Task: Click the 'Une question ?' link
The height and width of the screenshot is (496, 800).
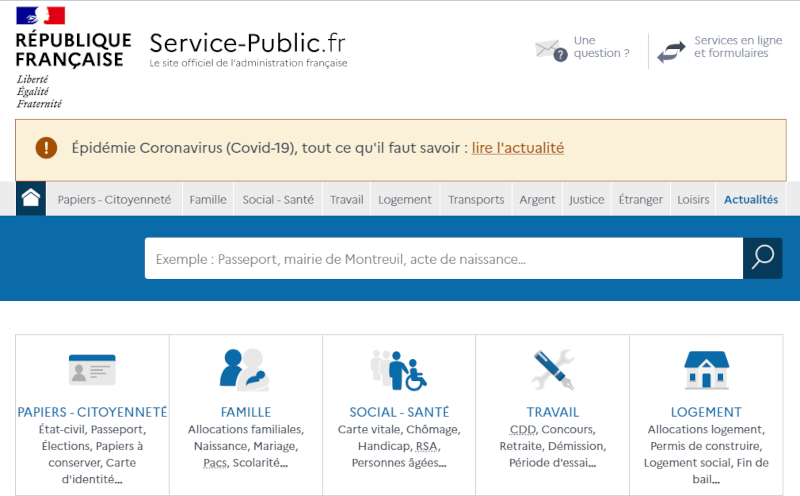Action: [x=601, y=46]
